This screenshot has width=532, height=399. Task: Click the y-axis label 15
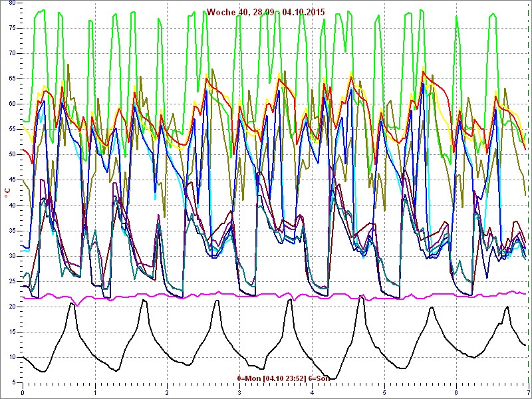[x=11, y=332]
